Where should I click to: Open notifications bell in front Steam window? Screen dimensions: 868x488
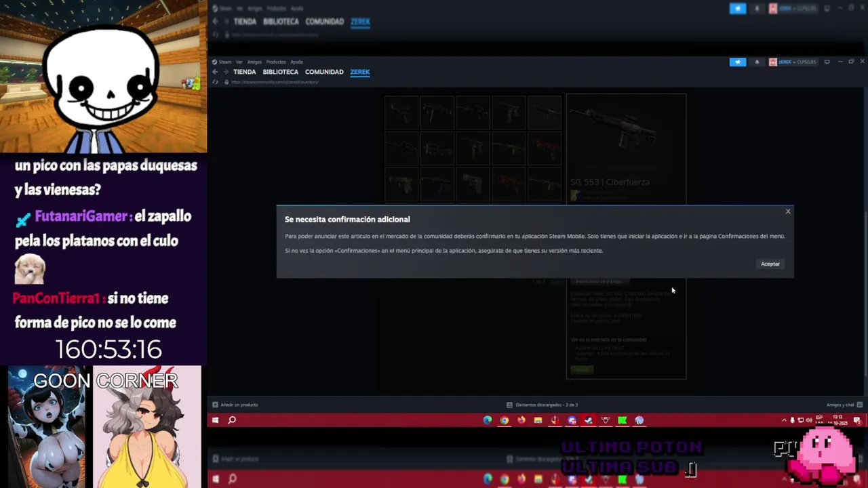(757, 62)
